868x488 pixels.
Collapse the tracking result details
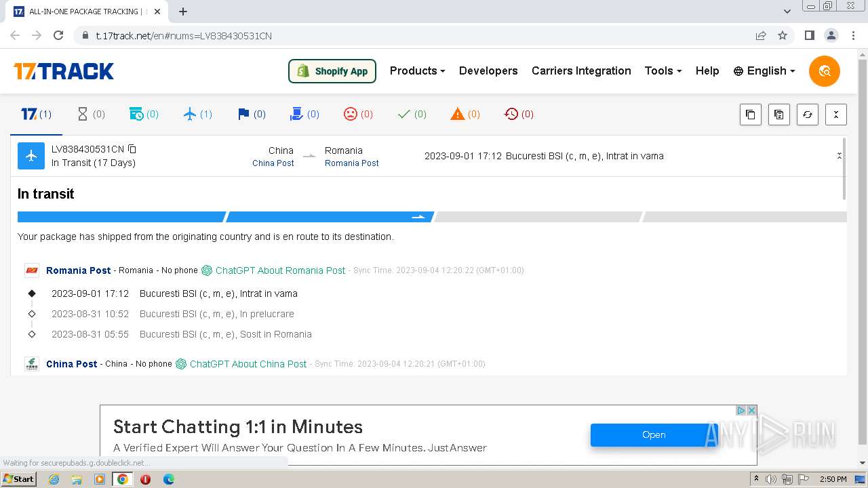point(839,156)
